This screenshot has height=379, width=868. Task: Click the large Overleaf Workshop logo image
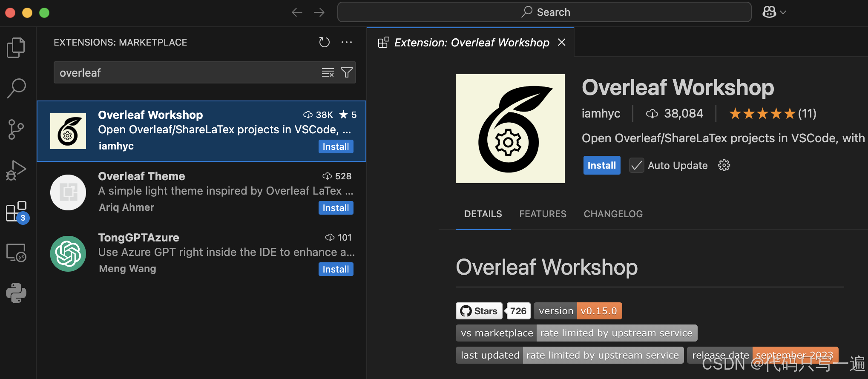point(510,129)
